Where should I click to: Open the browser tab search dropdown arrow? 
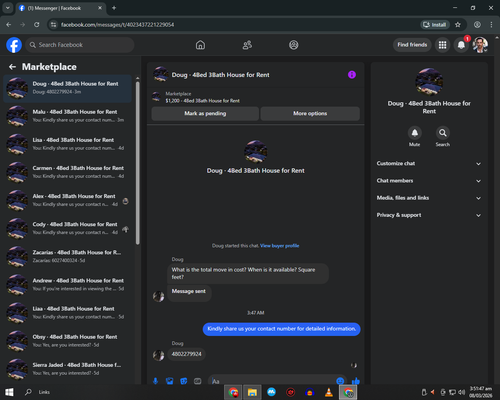(7, 8)
